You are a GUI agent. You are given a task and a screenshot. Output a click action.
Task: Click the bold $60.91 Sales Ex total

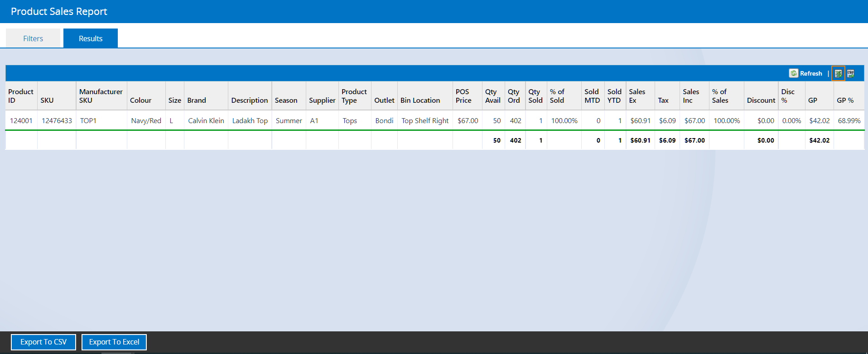[x=641, y=140]
